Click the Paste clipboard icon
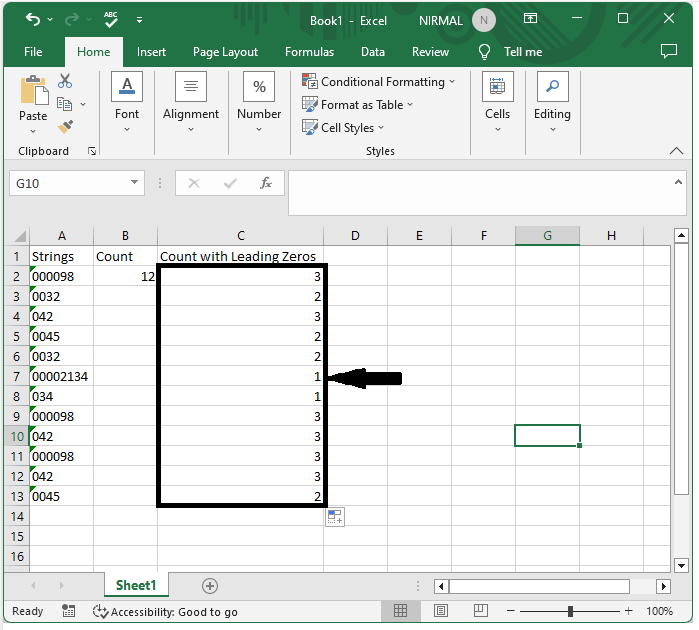 tap(33, 91)
